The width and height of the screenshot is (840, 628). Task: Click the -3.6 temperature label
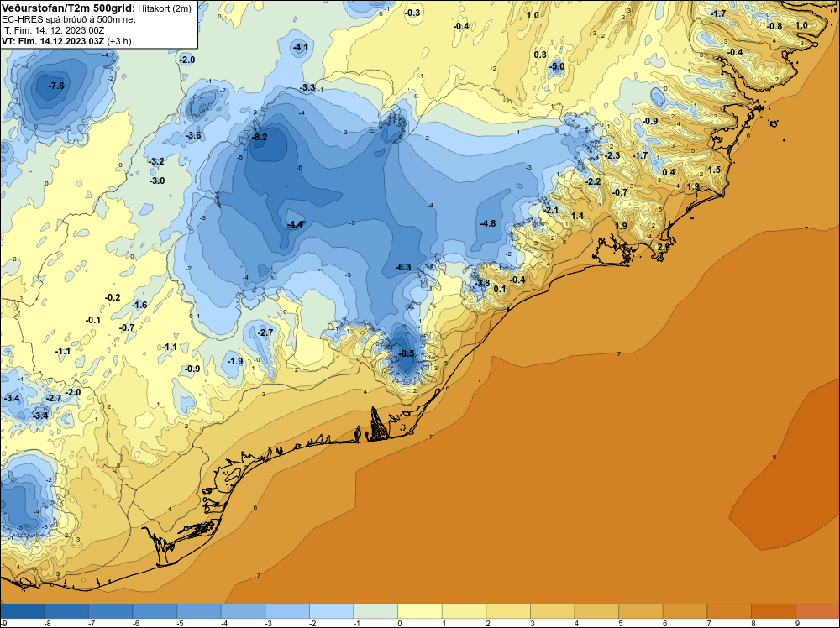[x=193, y=135]
